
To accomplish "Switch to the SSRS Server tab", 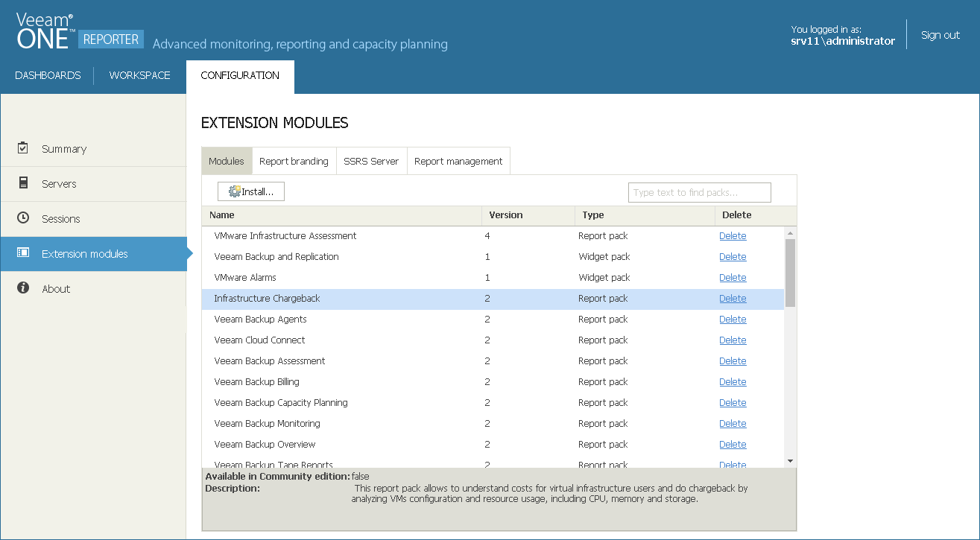I will pyautogui.click(x=371, y=161).
